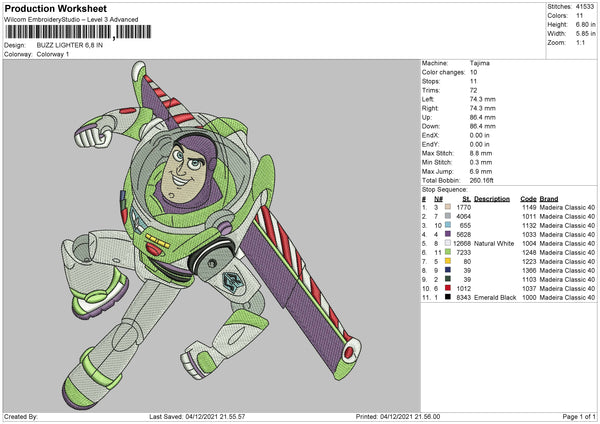Click the 'Code' column header
The width and height of the screenshot is (600, 424).
[x=528, y=199]
